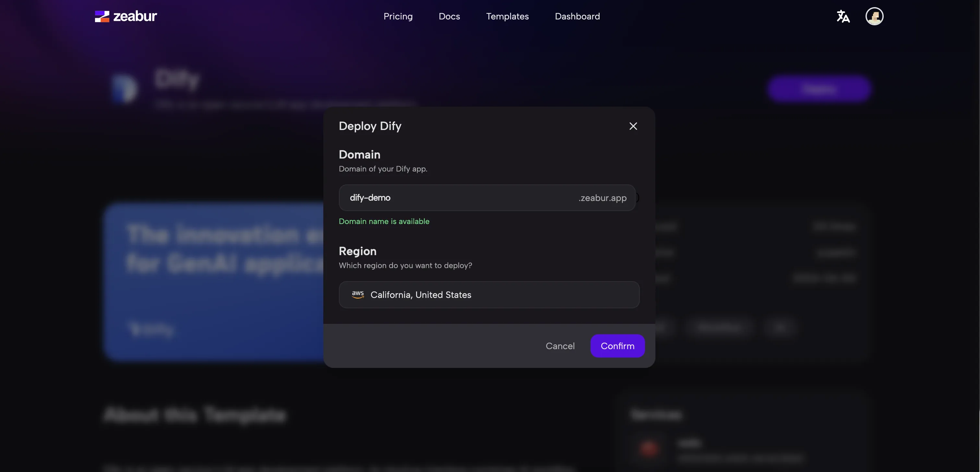Open the Docs page

pyautogui.click(x=449, y=16)
